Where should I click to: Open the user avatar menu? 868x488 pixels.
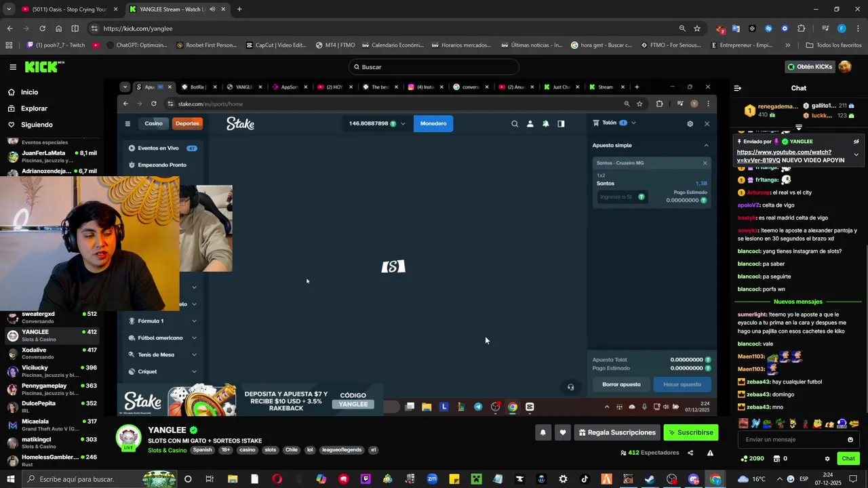pyautogui.click(x=845, y=67)
